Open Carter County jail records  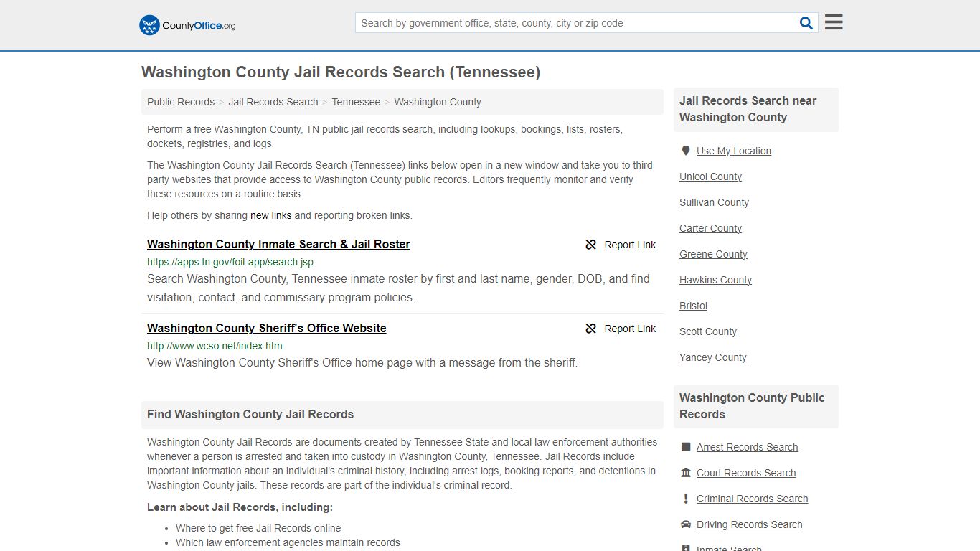click(x=710, y=228)
